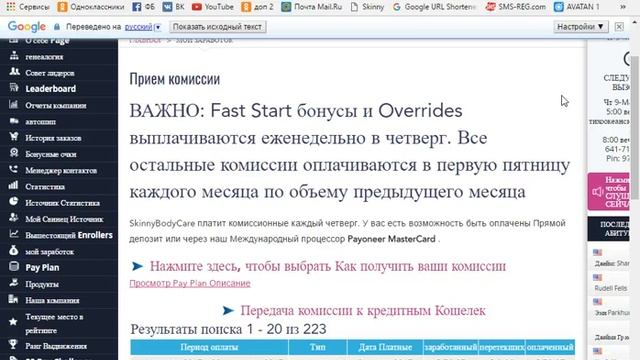Click the мой заработок money bag icon
The height and width of the screenshot is (360, 640).
[14, 251]
